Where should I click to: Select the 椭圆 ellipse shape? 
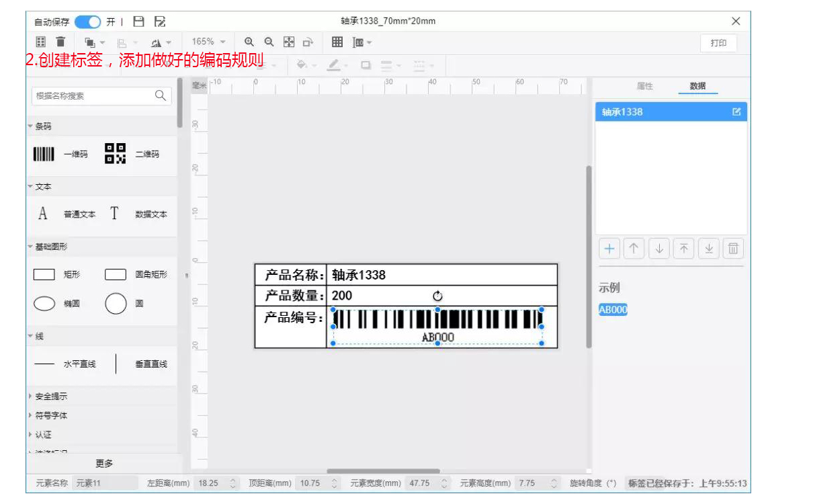pos(56,304)
